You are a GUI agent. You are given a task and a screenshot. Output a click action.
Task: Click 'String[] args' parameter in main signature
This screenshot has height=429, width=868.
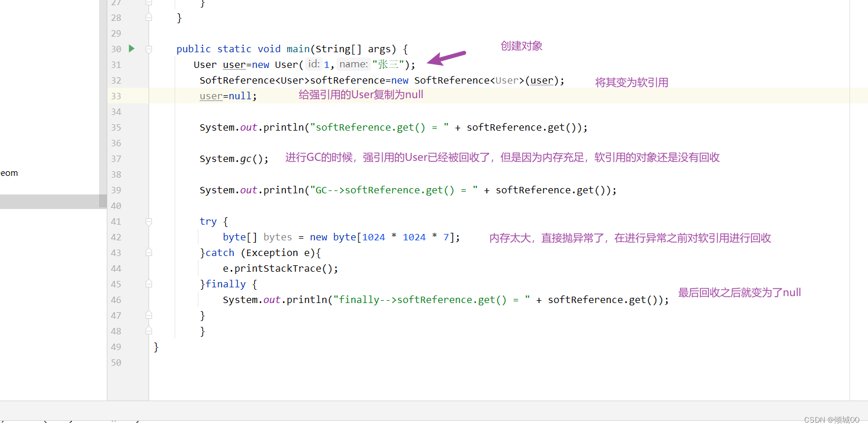(x=353, y=49)
